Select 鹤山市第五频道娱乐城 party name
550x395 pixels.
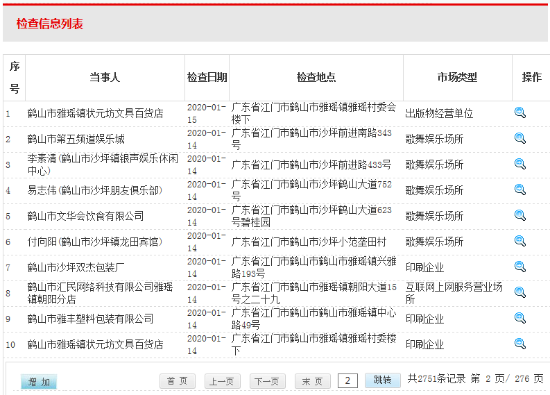point(76,139)
